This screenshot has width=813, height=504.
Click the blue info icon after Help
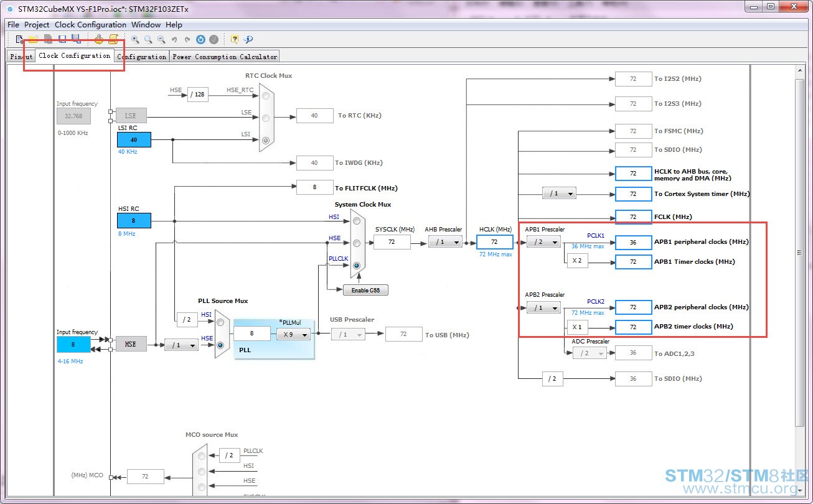[x=248, y=39]
